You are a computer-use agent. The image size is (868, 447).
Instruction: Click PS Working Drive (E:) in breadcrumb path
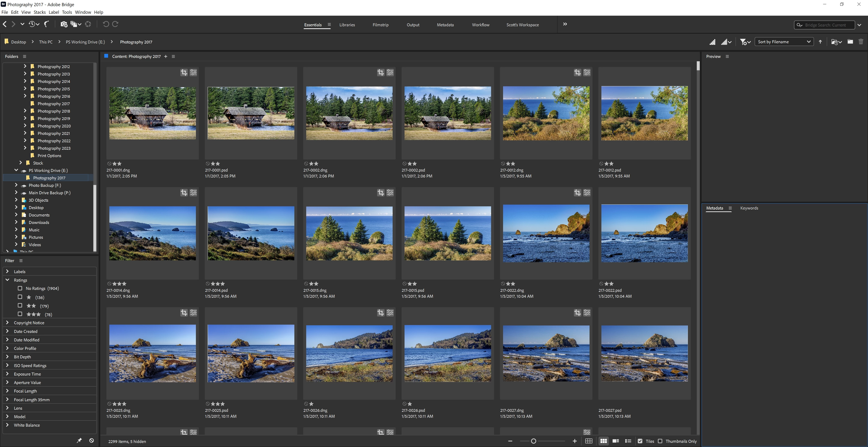85,42
